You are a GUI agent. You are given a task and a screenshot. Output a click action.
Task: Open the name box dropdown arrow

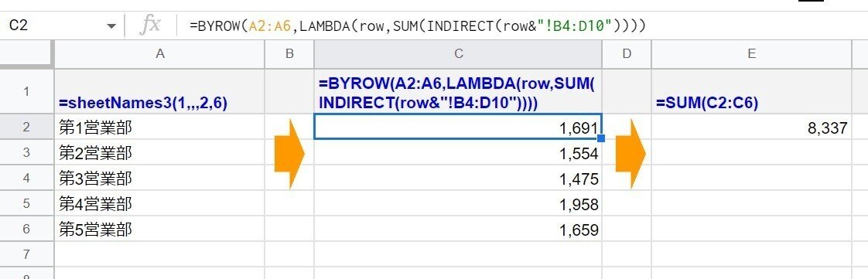pyautogui.click(x=111, y=26)
